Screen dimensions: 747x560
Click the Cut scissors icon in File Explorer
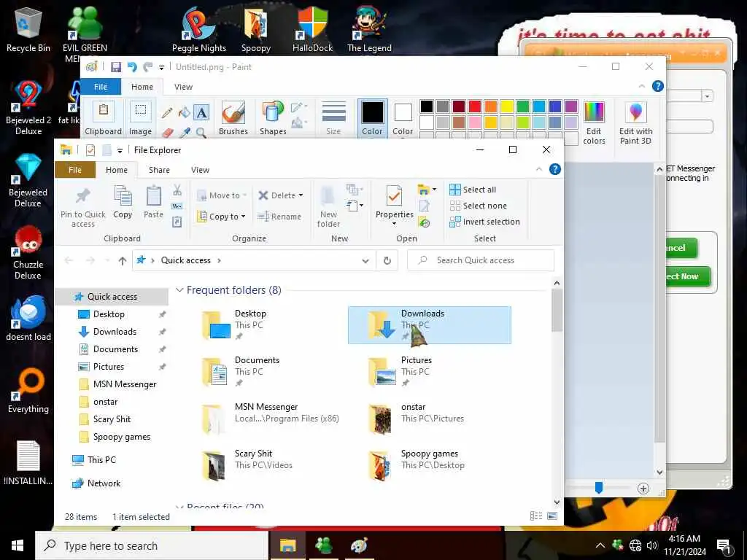point(177,190)
